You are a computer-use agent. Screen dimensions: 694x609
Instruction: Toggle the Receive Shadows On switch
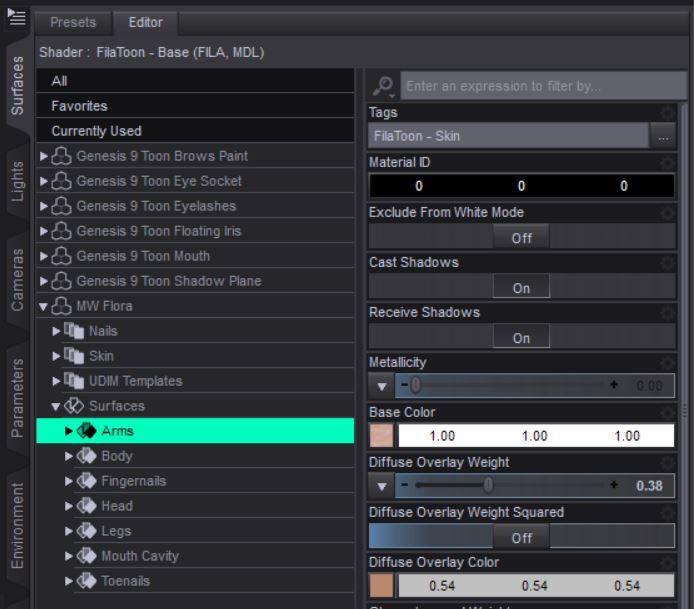tap(521, 336)
